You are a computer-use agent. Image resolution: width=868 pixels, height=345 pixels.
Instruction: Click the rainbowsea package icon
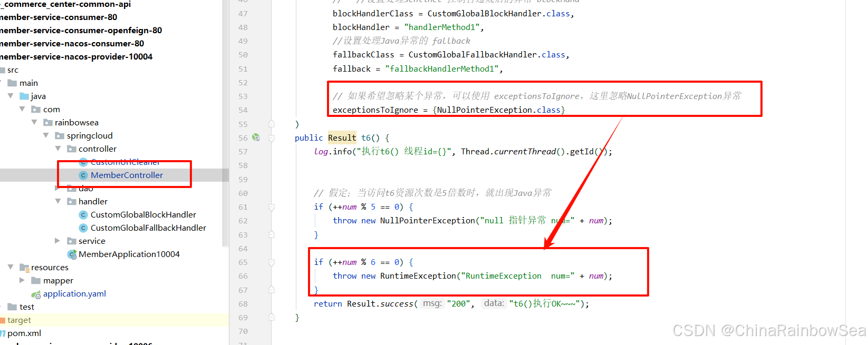tap(48, 122)
